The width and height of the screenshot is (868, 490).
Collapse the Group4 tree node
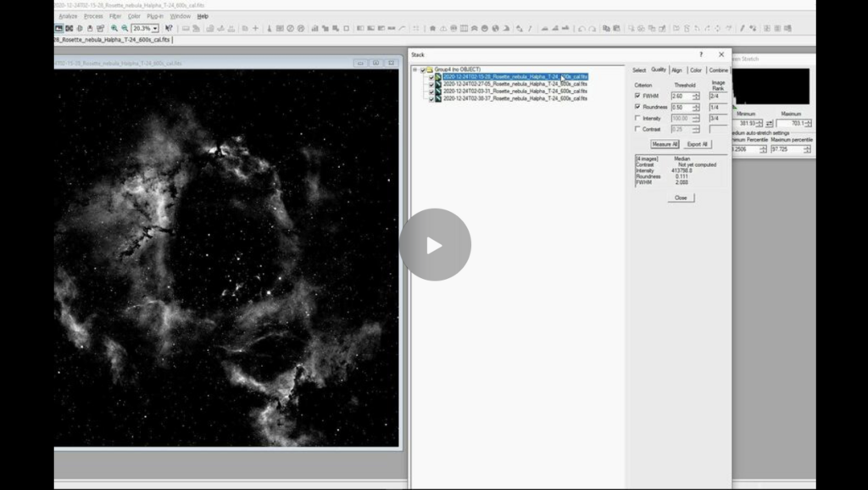415,70
